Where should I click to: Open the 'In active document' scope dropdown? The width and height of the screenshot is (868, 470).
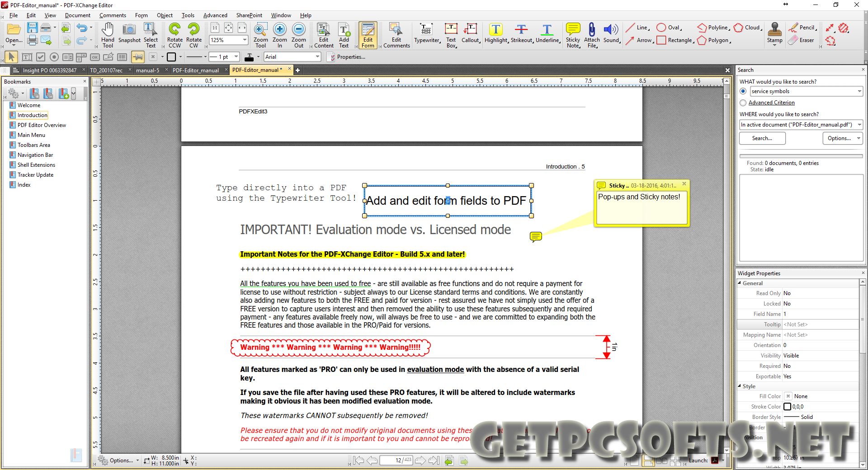(x=859, y=125)
